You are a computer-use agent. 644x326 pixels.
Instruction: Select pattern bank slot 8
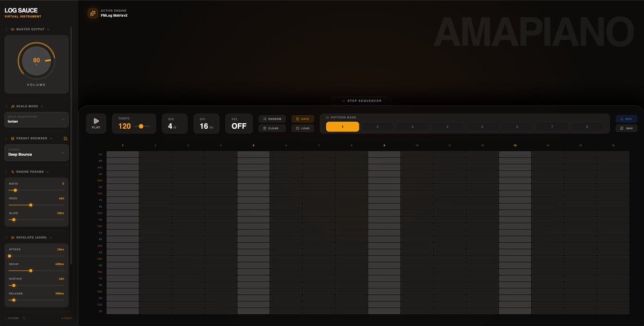tap(587, 127)
